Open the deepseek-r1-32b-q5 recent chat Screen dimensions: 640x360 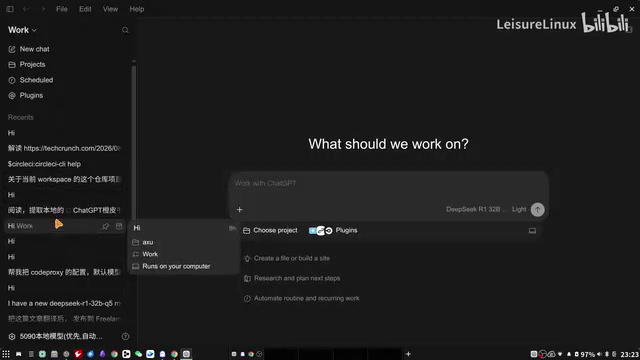[x=64, y=303]
